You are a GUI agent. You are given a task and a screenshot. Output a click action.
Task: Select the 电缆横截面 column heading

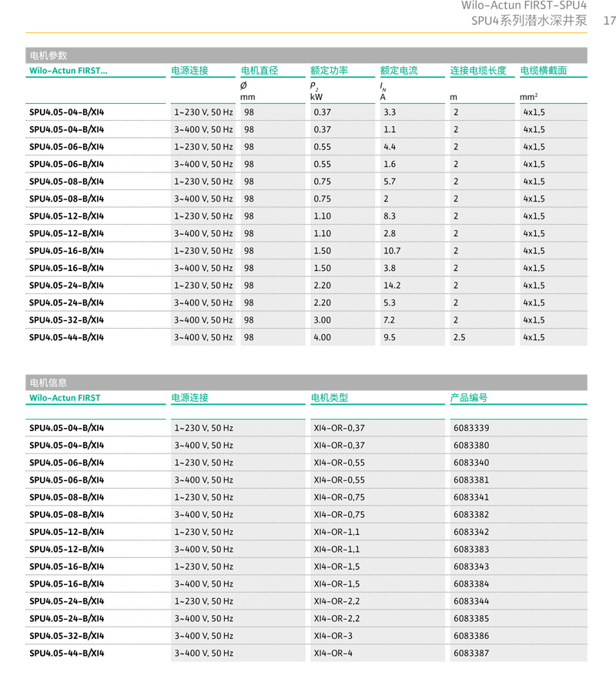[544, 71]
